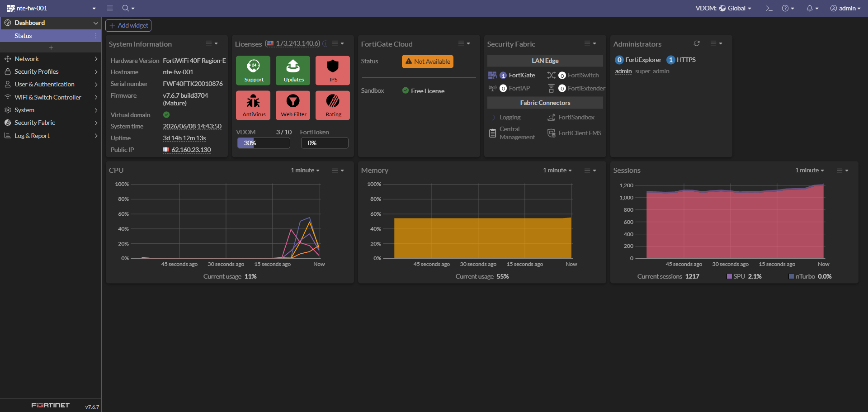Open FortiGate Cloud widget options menu
This screenshot has width=868, height=412.
[x=464, y=43]
